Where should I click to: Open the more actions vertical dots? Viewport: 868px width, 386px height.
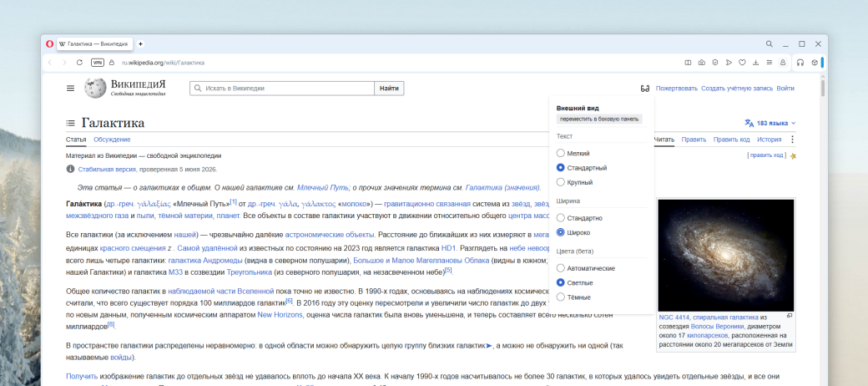click(x=792, y=140)
